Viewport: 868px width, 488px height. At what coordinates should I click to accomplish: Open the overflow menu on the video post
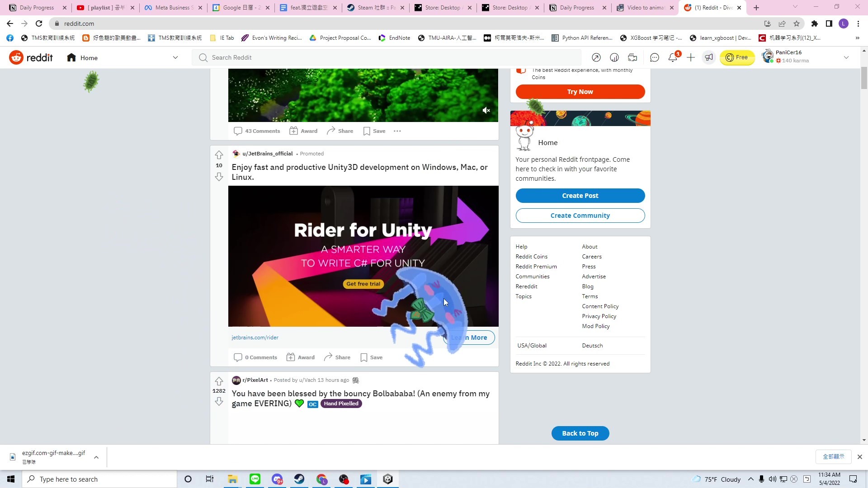[x=397, y=131]
